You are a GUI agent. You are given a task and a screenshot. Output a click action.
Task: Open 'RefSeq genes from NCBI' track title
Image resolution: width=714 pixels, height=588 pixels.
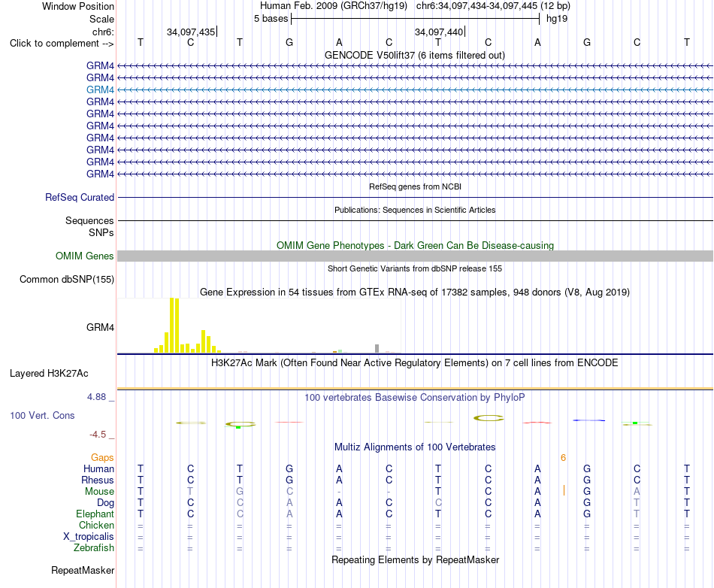click(x=415, y=186)
